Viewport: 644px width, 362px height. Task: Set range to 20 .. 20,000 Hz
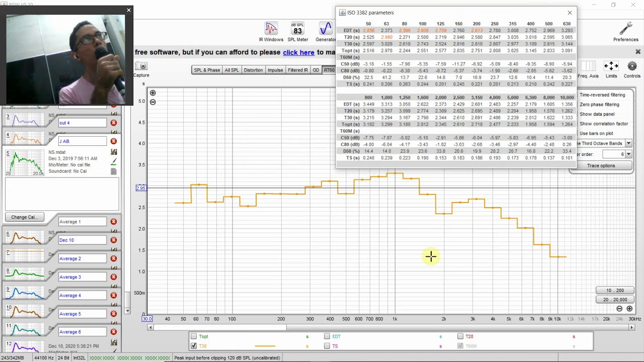tap(615, 300)
